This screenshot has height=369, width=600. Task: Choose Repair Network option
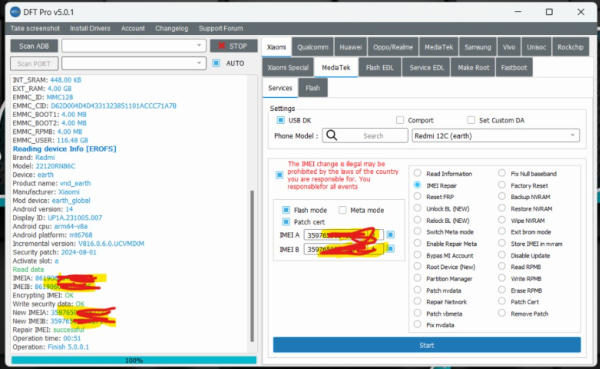coord(417,302)
